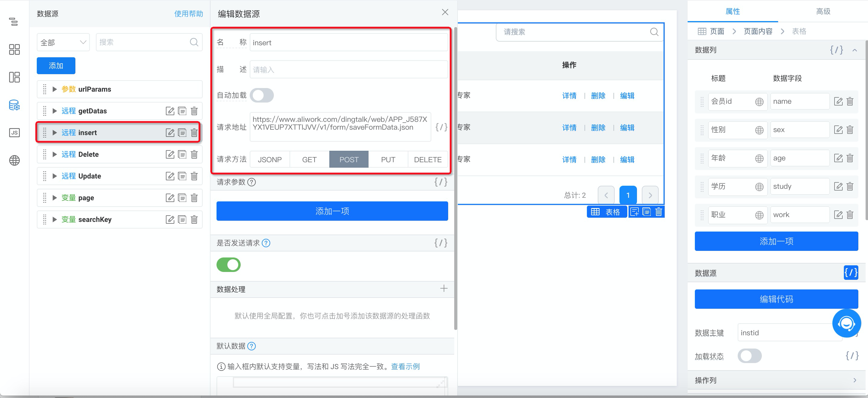Edit the searchKey variable
Screen dimensions: 868x398
point(170,220)
